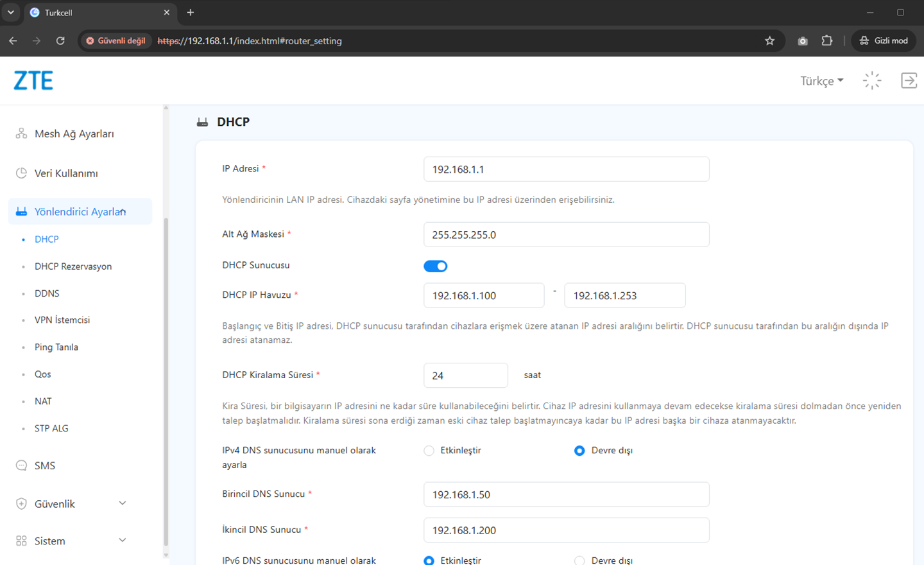The image size is (924, 565).
Task: Open a new browser tab with plus icon
Action: (191, 12)
